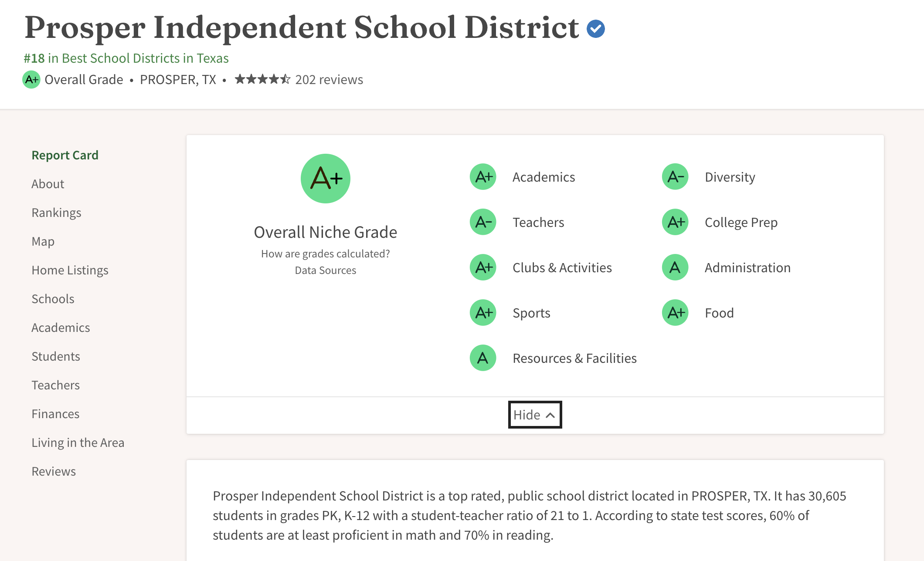Select Teachers in the left sidebar
924x561 pixels.
[55, 385]
